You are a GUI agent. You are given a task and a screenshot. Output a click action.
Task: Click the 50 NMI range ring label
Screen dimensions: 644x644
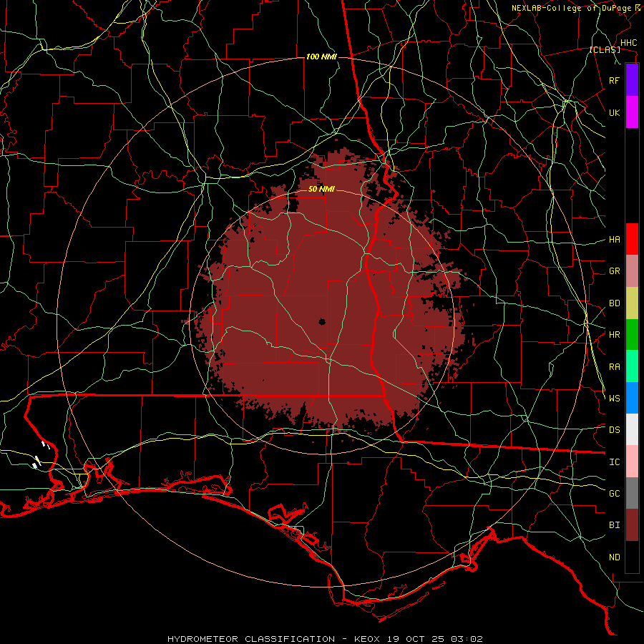321,190
